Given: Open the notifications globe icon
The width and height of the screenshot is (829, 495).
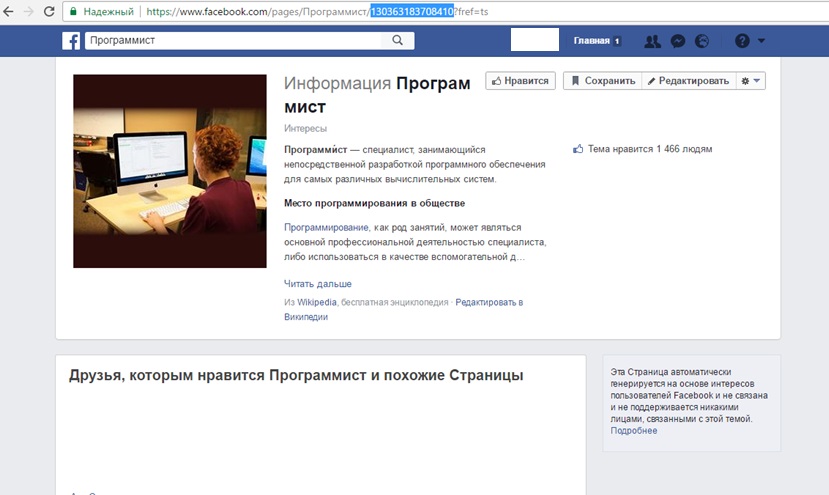Looking at the screenshot, I should (x=702, y=41).
